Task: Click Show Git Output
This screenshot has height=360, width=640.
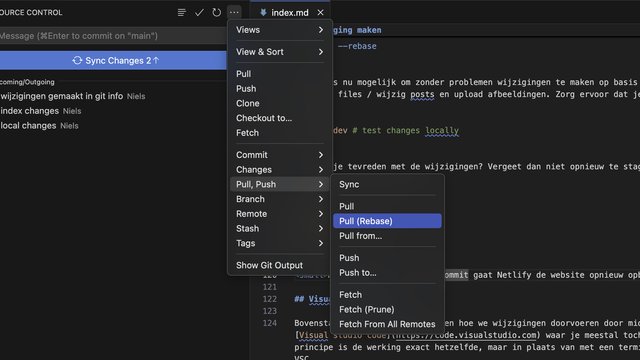Action: coord(280,265)
